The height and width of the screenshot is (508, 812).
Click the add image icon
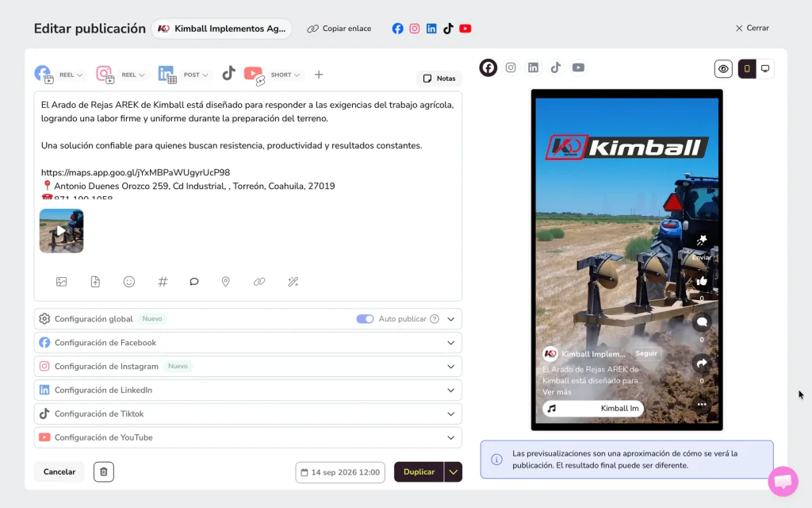coord(61,282)
